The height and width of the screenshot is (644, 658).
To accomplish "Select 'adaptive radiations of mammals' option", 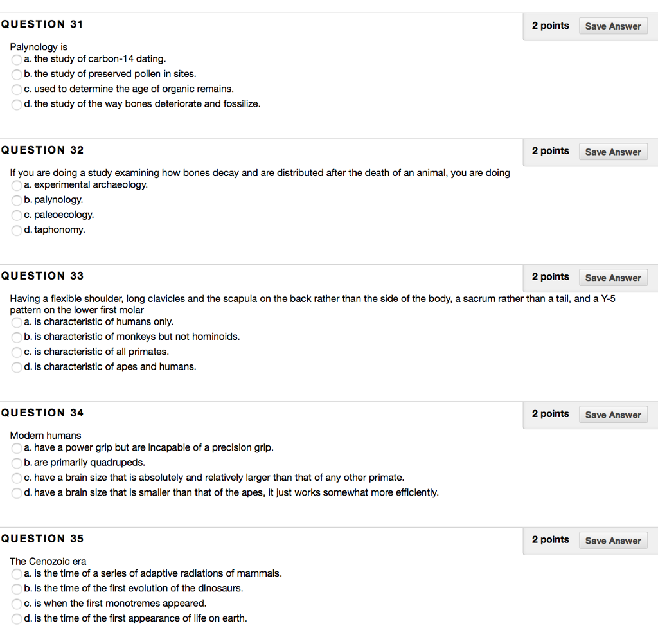I will click(16, 574).
